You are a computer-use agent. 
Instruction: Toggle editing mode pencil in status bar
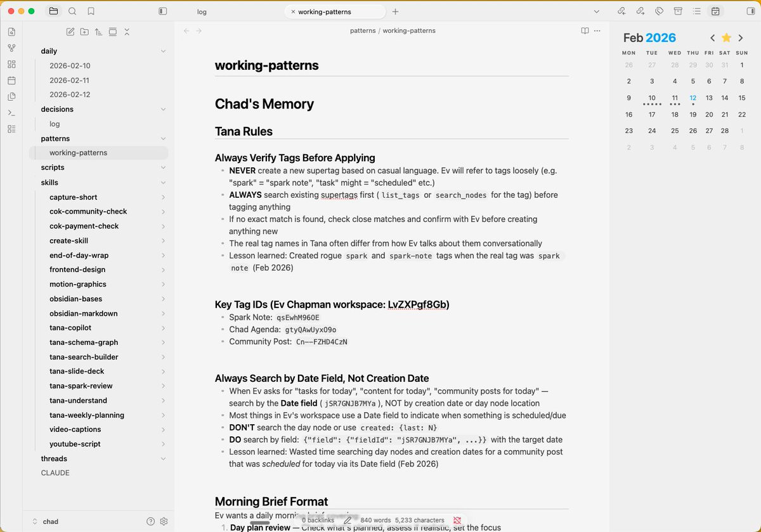pos(348,520)
